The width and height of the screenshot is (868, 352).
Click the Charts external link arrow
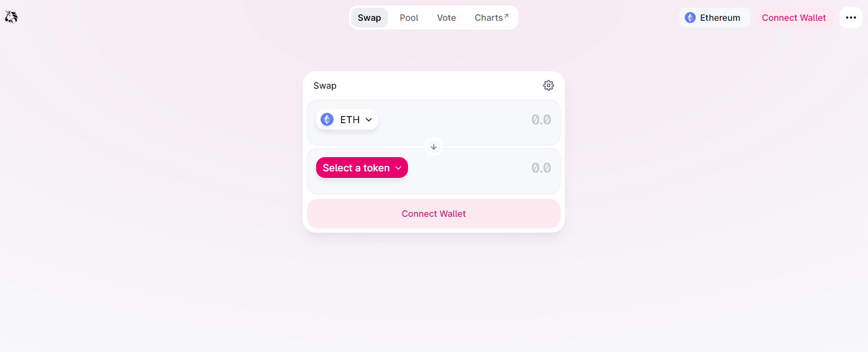506,16
